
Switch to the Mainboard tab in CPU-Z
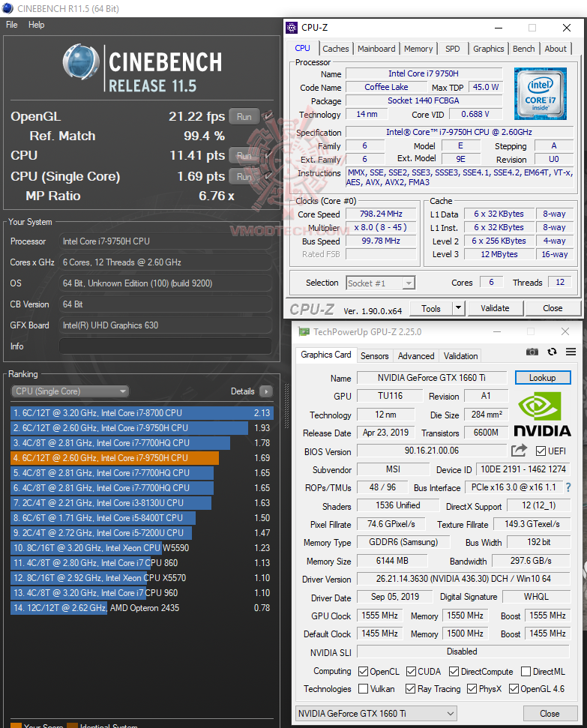click(x=376, y=49)
